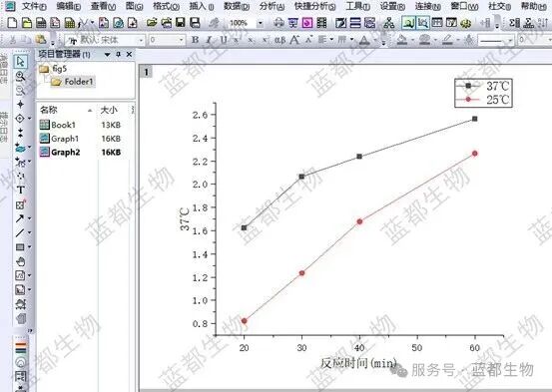Toggle Bold text formatting
This screenshot has width=552, height=392.
195,40
